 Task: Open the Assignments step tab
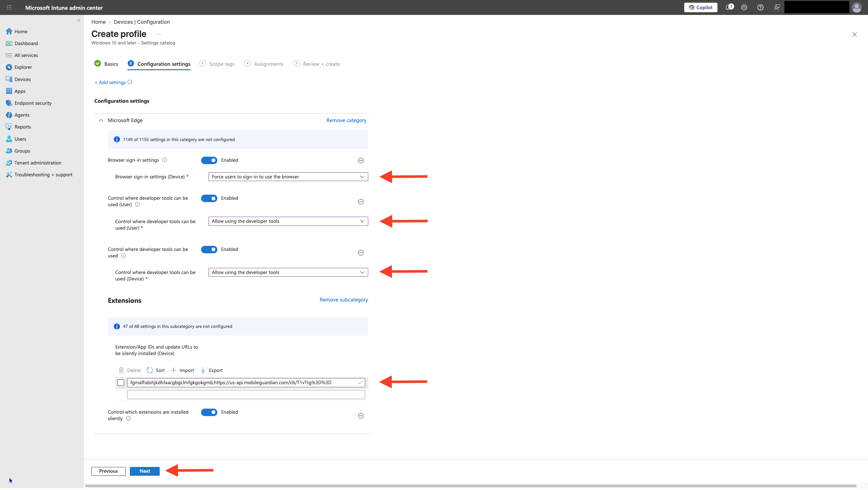pyautogui.click(x=264, y=64)
